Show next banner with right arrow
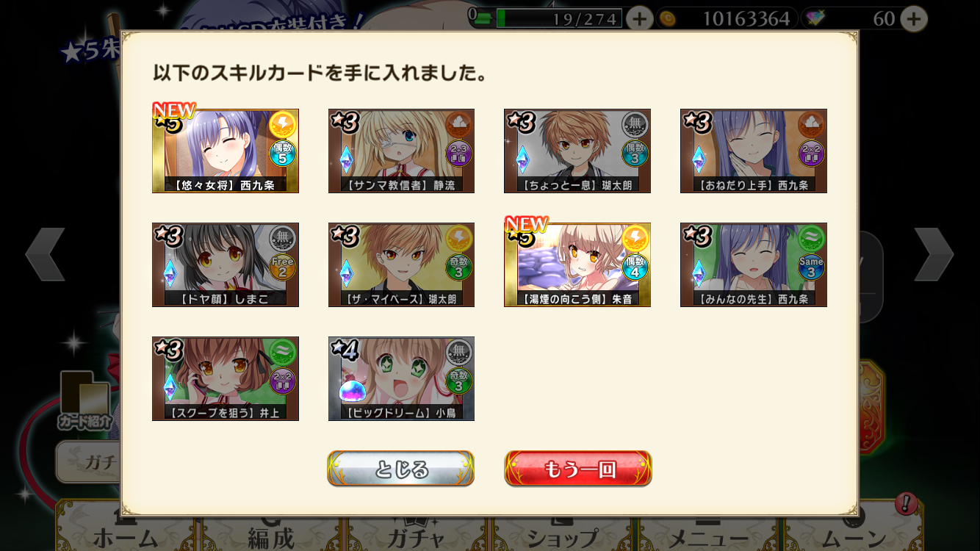980x551 pixels. click(934, 254)
